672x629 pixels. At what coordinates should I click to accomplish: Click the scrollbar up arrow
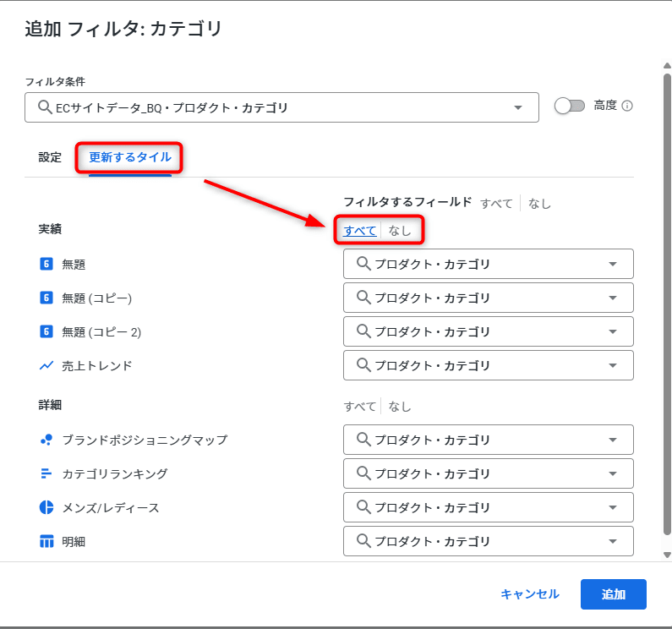coord(667,66)
